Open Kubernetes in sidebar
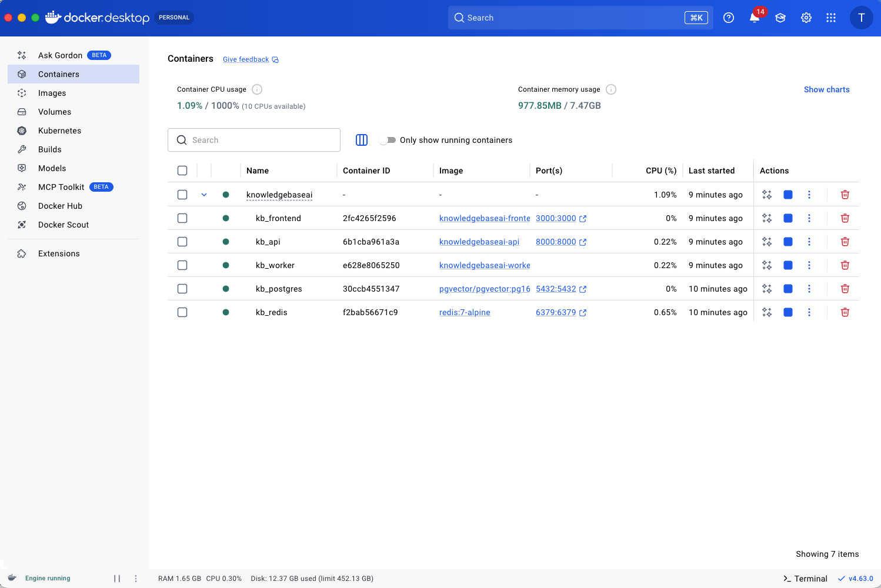 pos(74,131)
